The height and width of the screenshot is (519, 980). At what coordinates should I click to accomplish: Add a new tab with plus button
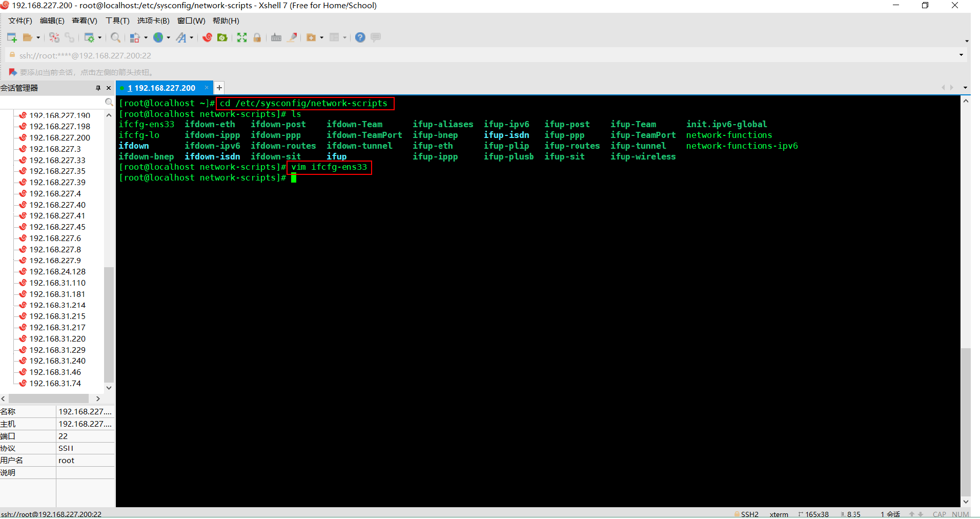[x=219, y=88]
